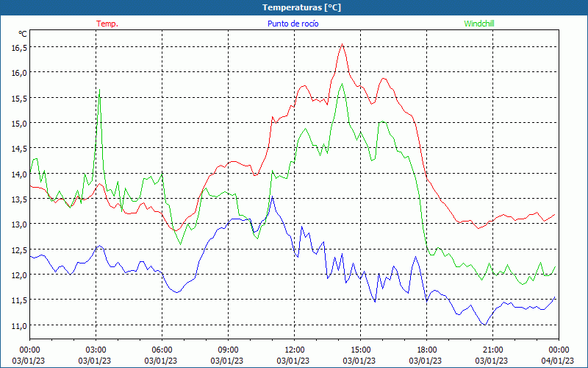The height and width of the screenshot is (368, 588).
Task: Click the °C unit label above y-axis
Action: tap(22, 34)
